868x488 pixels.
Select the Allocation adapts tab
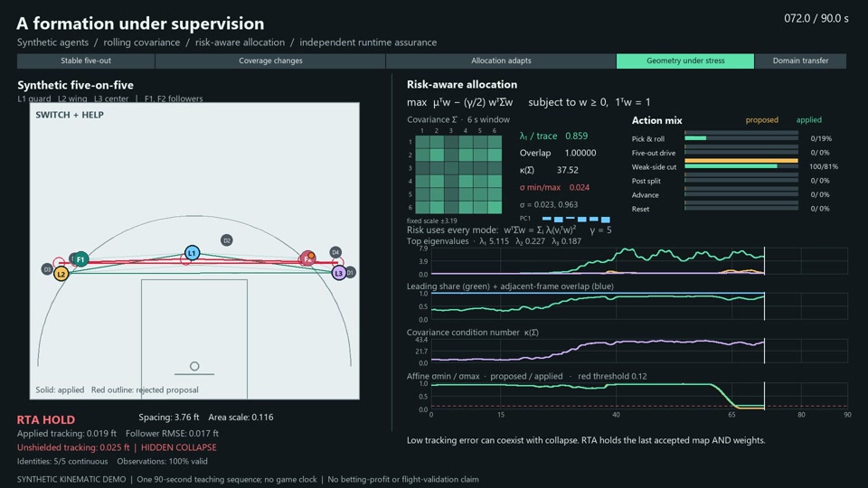pyautogui.click(x=501, y=61)
